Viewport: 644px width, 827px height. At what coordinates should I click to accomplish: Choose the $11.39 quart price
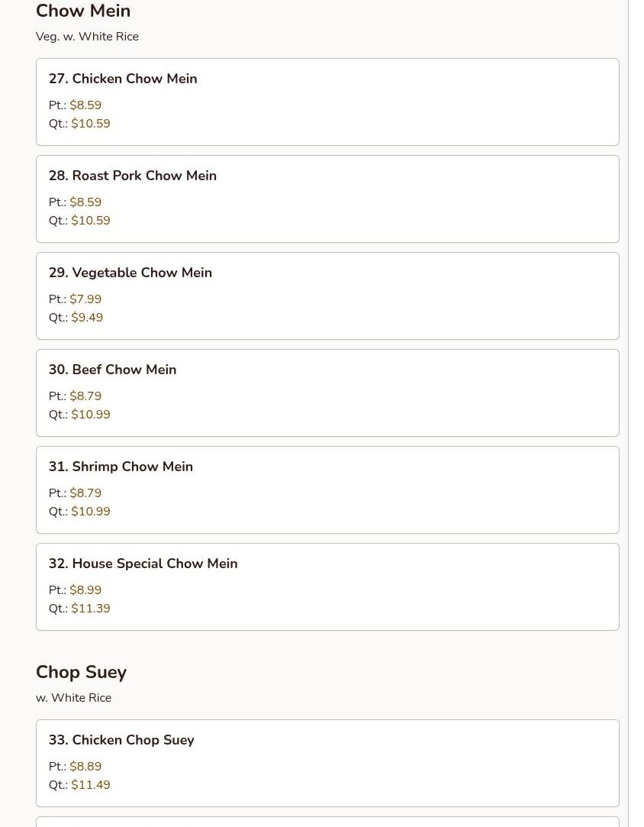90,609
